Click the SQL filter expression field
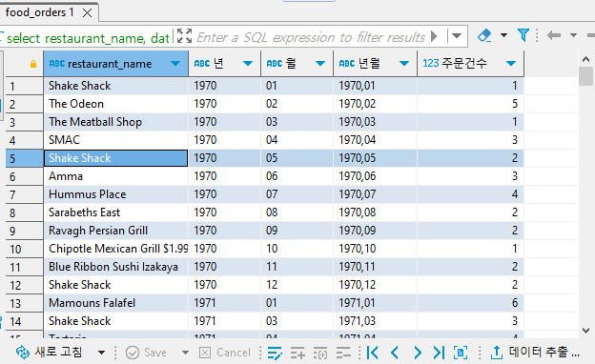The image size is (595, 364). [x=311, y=37]
